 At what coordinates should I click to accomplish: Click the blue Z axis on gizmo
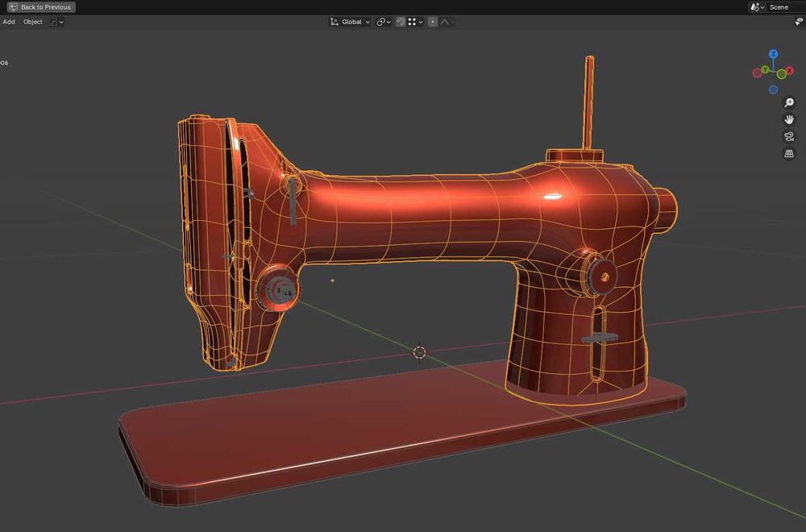tap(773, 54)
